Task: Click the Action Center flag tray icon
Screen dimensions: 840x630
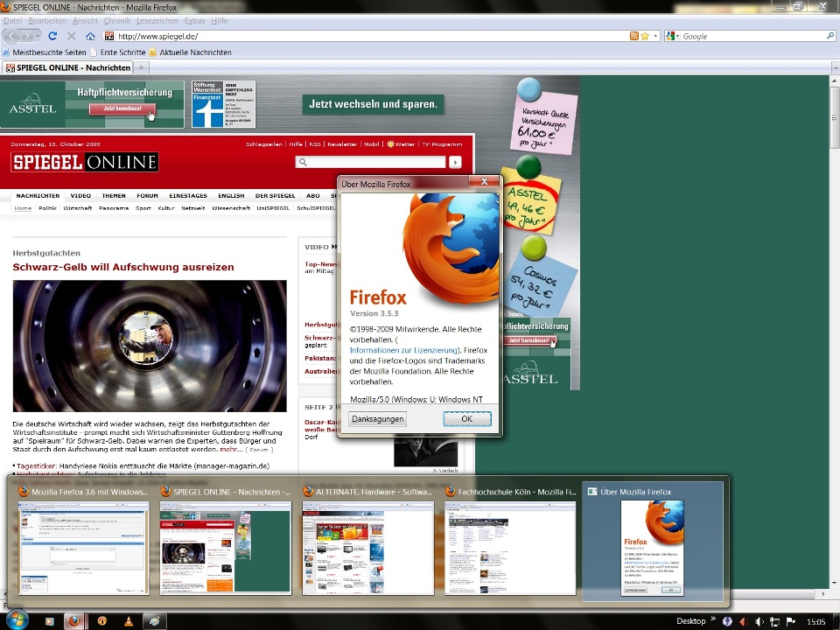Action: pos(790,621)
